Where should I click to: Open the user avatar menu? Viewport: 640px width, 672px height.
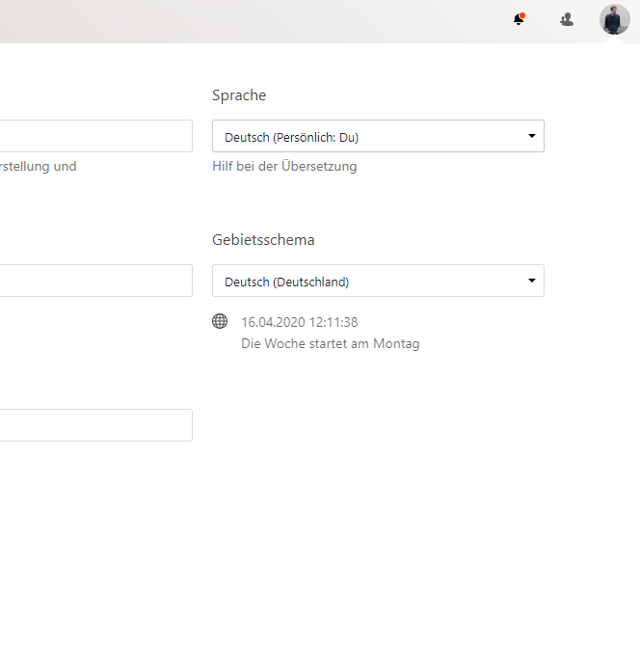(615, 19)
